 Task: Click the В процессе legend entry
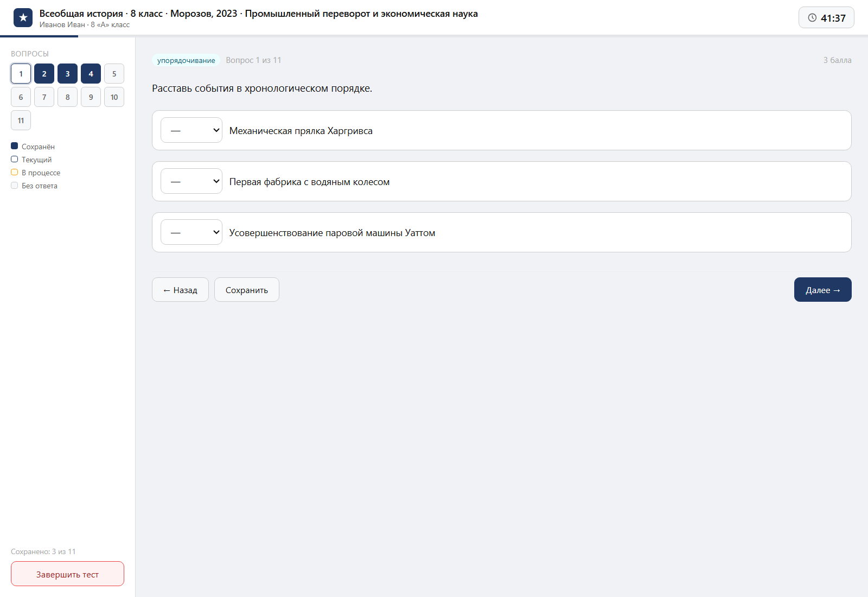coord(36,173)
